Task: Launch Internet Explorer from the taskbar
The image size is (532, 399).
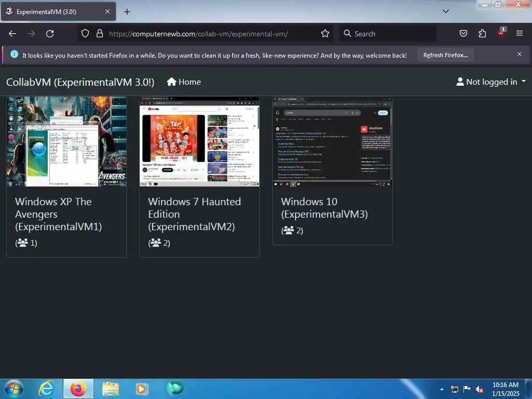Action: (46, 389)
